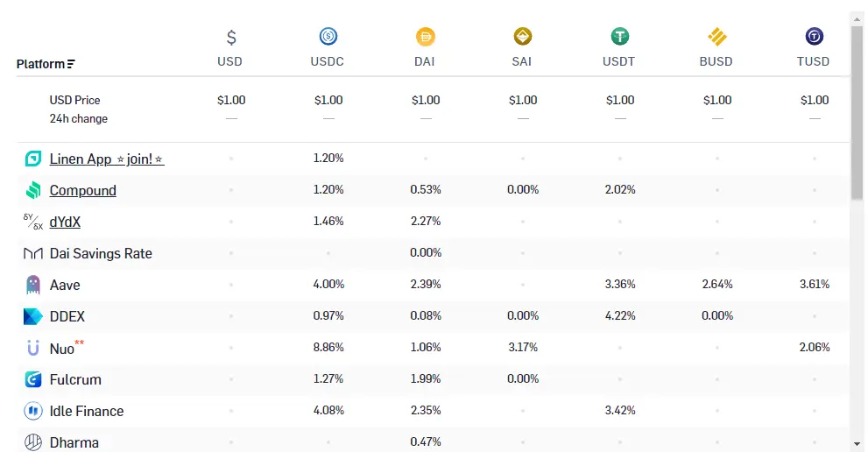Click the USDT Tether icon
This screenshot has height=452, width=868.
pos(620,37)
